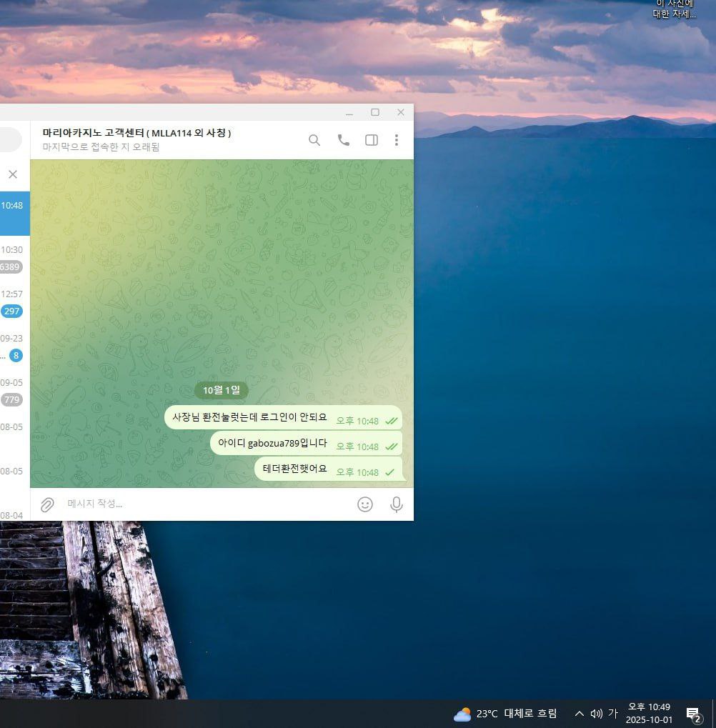Expand hidden system tray icons chevron
716x728 pixels.
pyautogui.click(x=580, y=714)
